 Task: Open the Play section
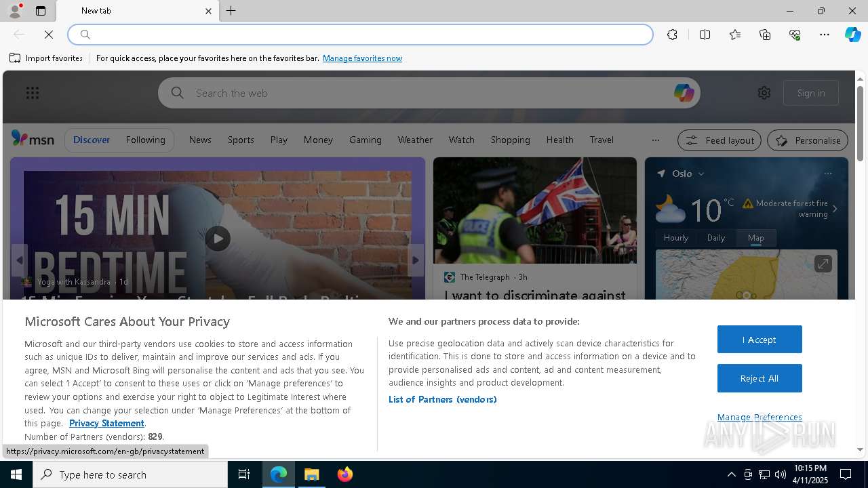pyautogui.click(x=279, y=140)
